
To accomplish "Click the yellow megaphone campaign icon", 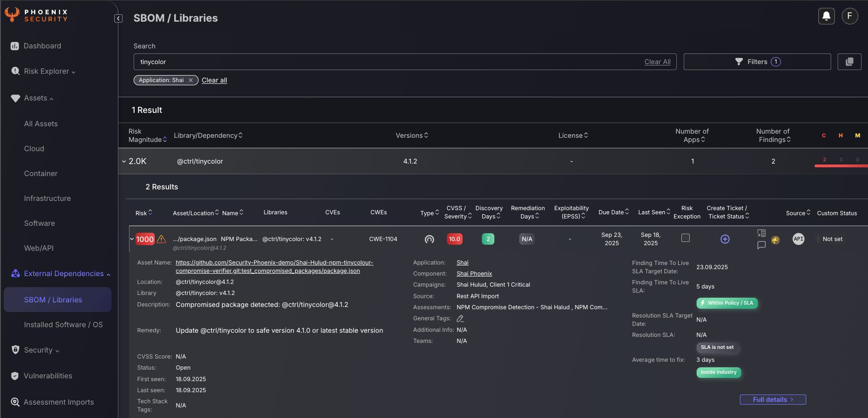I will pyautogui.click(x=775, y=240).
